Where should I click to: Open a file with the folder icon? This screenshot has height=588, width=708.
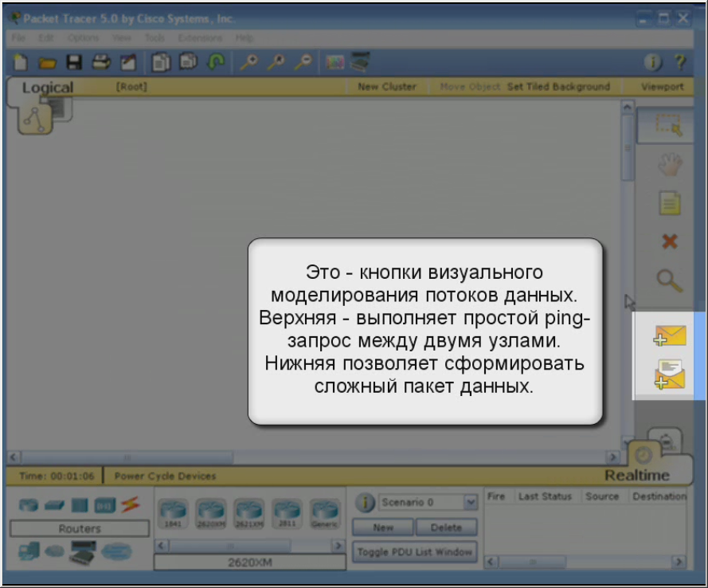[47, 63]
